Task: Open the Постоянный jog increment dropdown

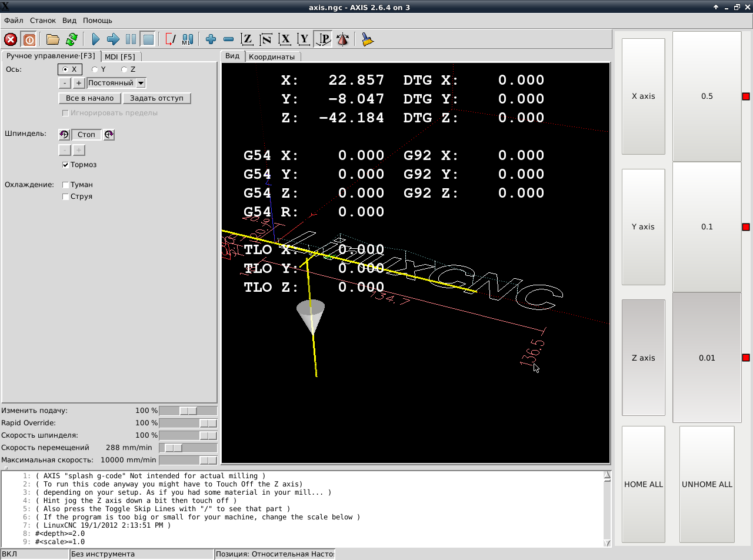Action: tap(141, 83)
